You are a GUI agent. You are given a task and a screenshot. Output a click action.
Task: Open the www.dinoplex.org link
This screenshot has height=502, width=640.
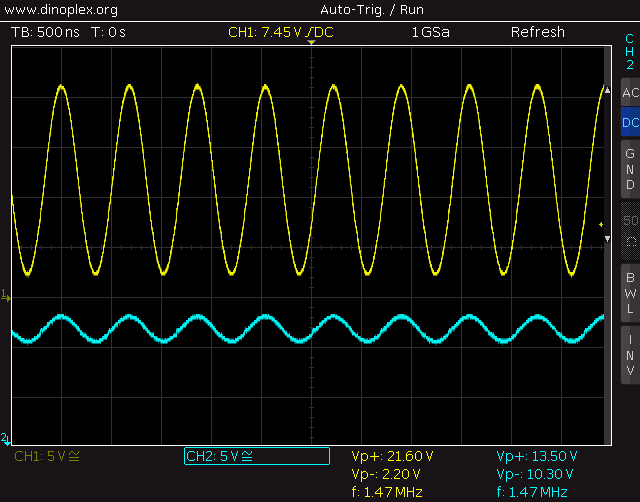pos(62,10)
